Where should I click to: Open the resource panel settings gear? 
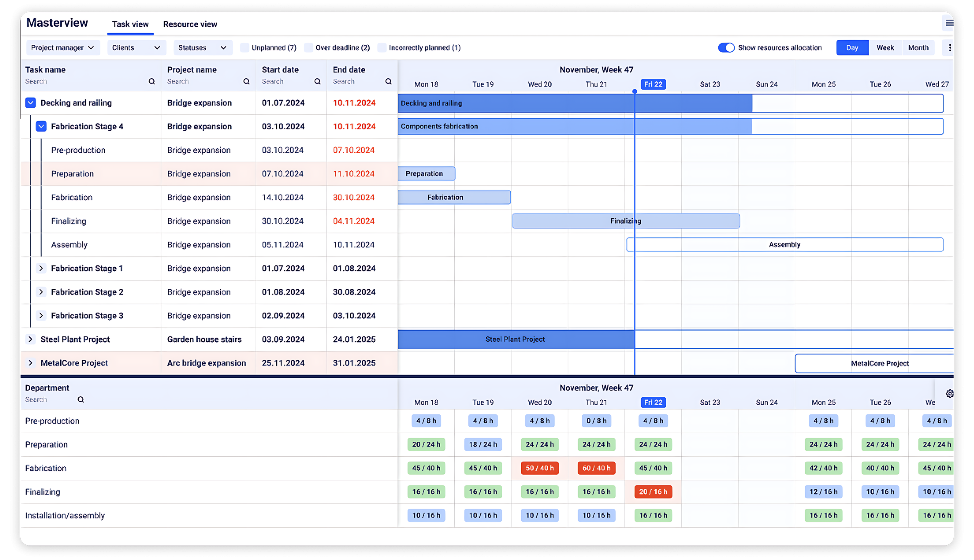(x=949, y=393)
